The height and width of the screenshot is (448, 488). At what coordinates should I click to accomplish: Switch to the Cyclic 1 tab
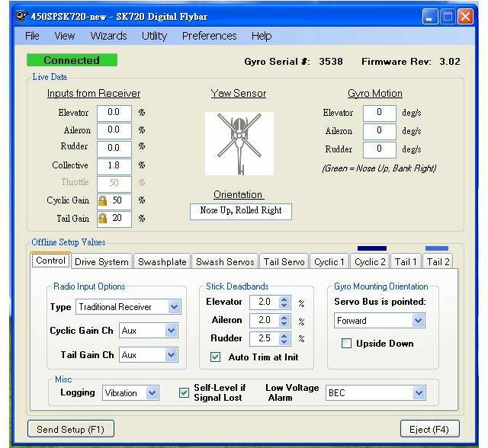tap(329, 262)
